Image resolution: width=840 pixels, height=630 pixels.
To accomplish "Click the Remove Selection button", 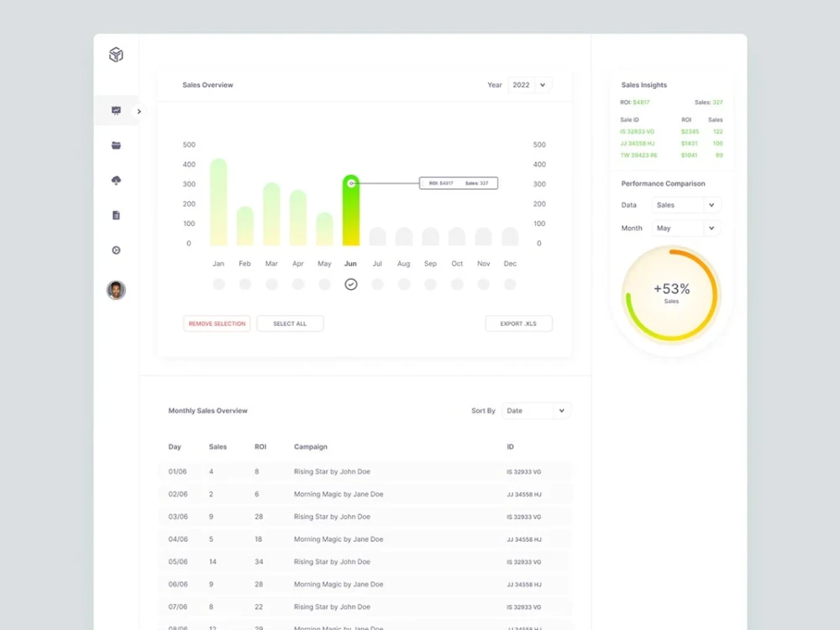I will [217, 323].
